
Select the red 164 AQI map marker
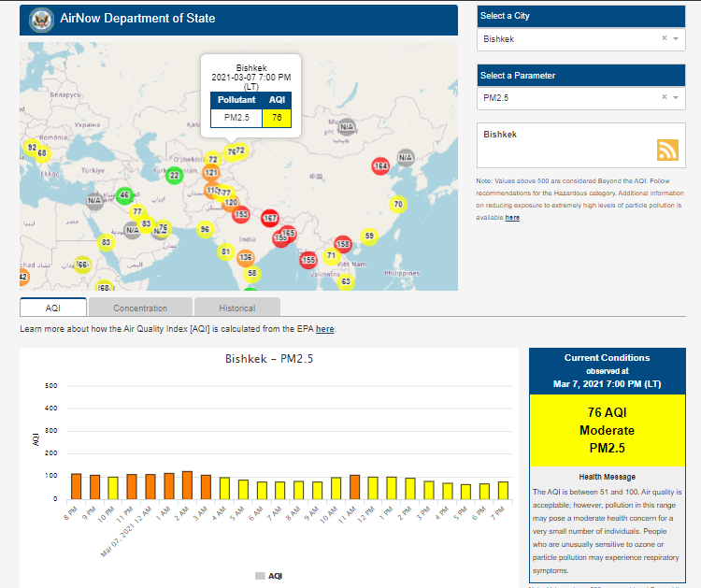(380, 165)
